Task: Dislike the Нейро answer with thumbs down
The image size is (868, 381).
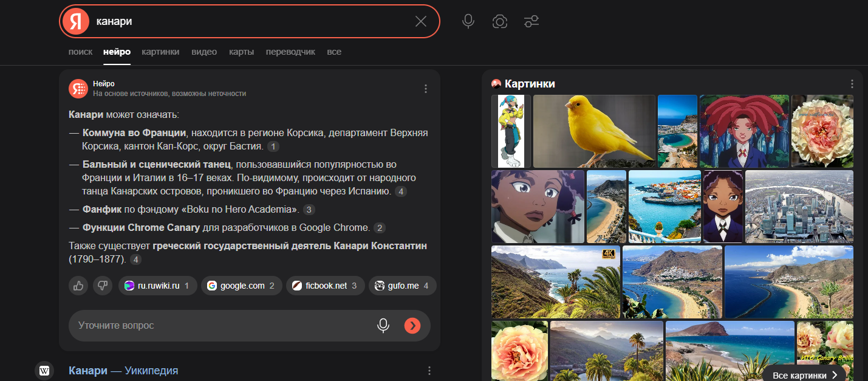Action: point(103,286)
